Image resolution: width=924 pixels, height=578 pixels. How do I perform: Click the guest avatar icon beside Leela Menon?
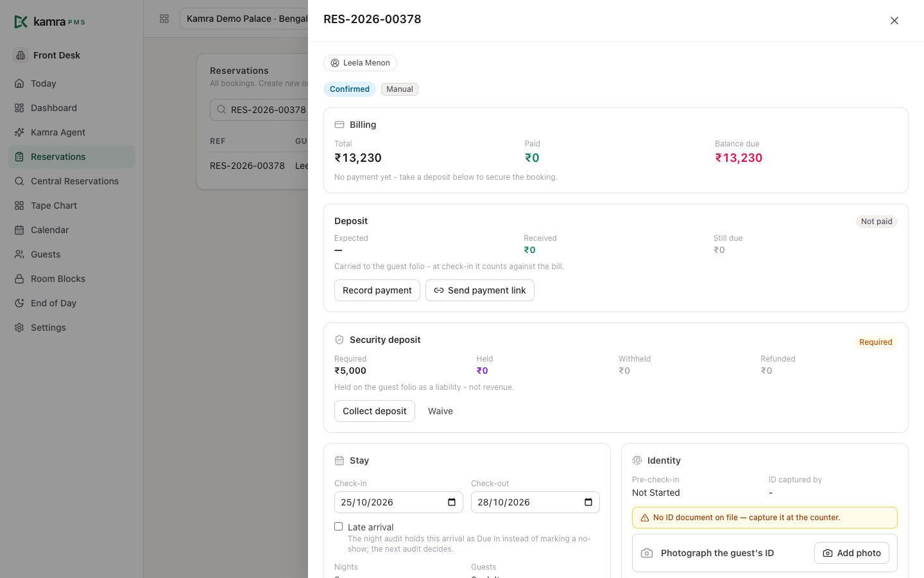click(335, 63)
